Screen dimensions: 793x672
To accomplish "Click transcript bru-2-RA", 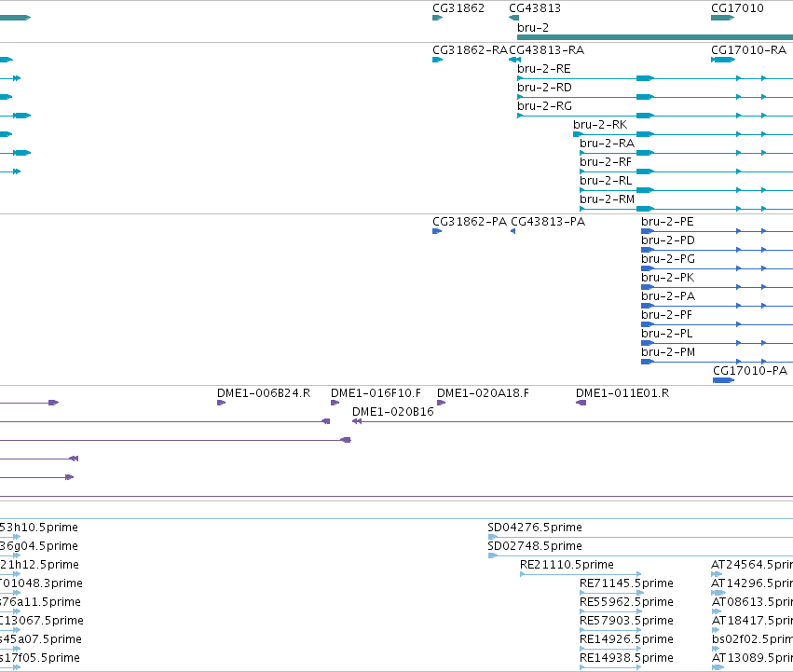I will [607, 144].
